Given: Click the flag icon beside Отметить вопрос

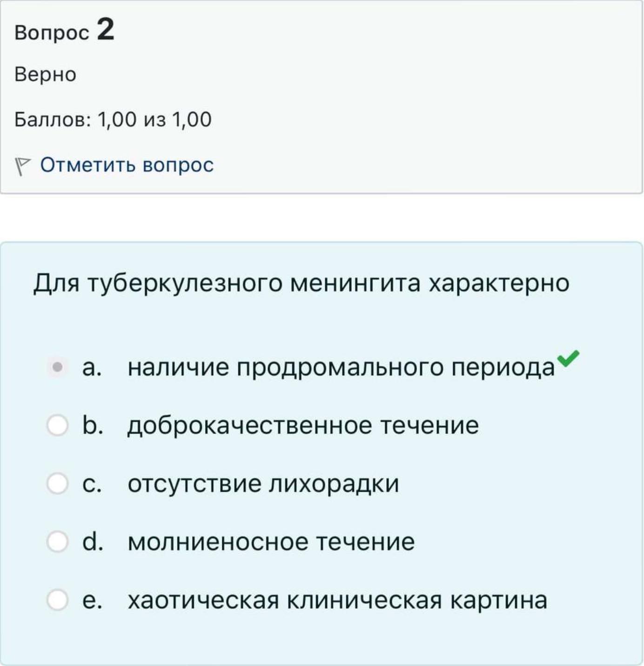Looking at the screenshot, I should tap(22, 166).
